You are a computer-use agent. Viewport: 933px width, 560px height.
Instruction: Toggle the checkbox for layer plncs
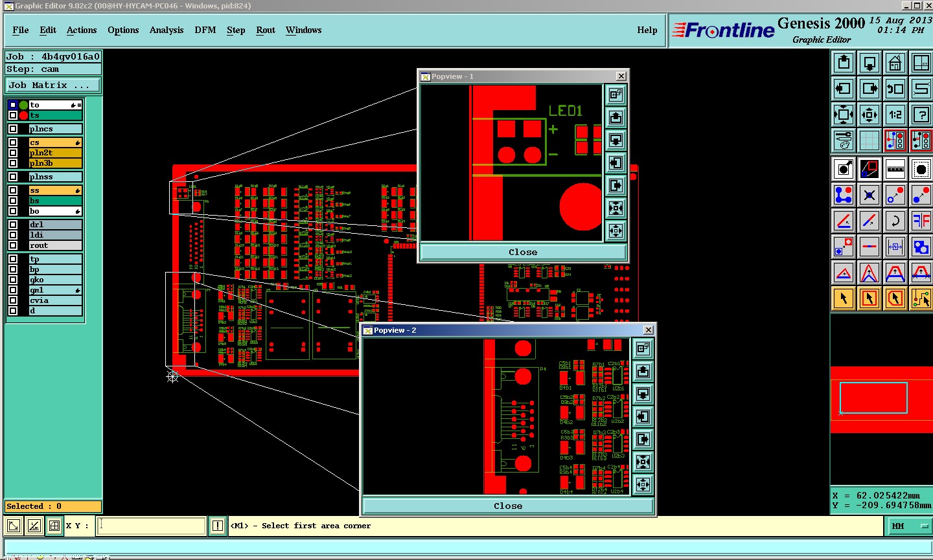[x=13, y=129]
